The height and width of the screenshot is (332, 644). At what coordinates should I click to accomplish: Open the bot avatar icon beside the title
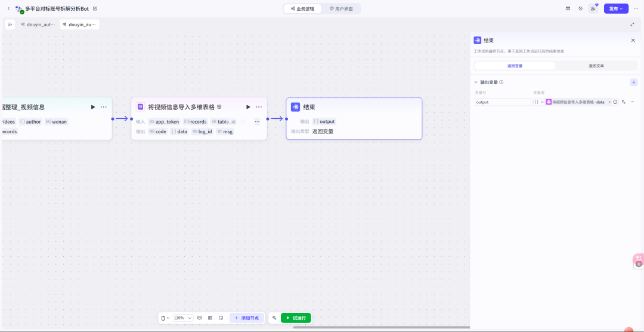(19, 9)
